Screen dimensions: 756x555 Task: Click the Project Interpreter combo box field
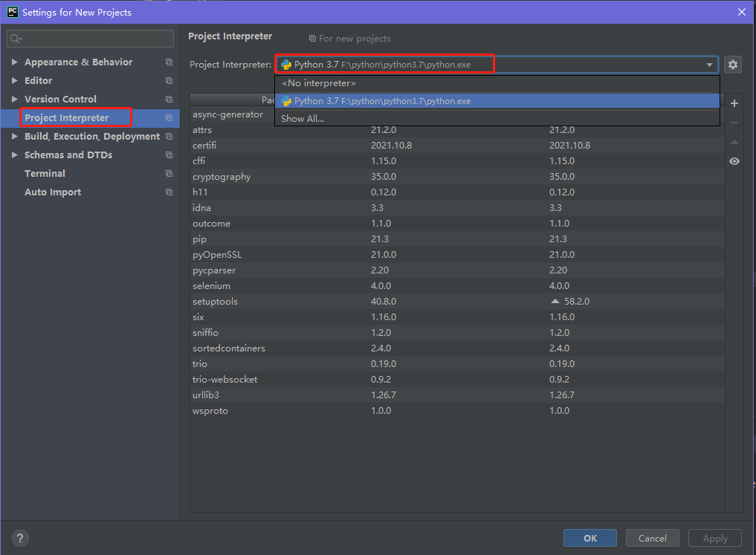tap(497, 65)
